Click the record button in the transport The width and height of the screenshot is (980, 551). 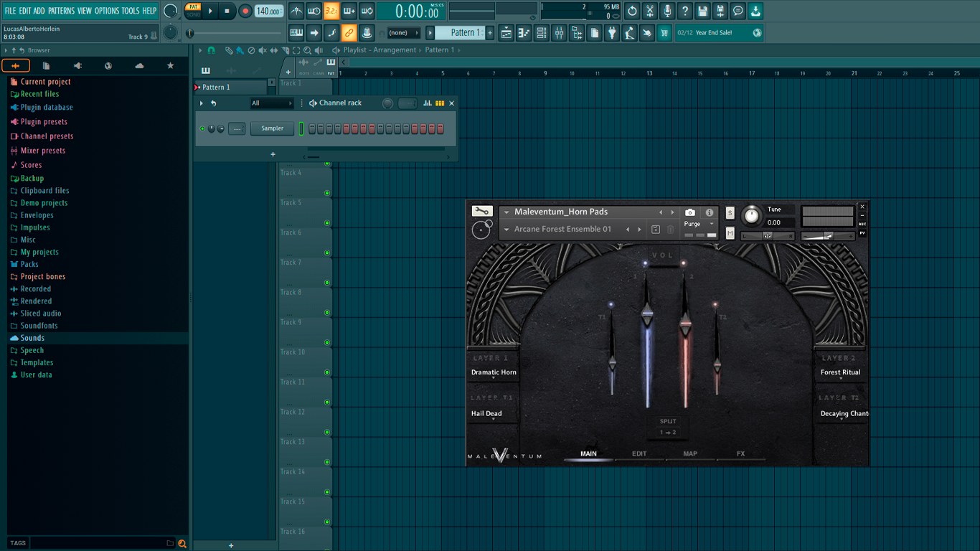coord(245,11)
